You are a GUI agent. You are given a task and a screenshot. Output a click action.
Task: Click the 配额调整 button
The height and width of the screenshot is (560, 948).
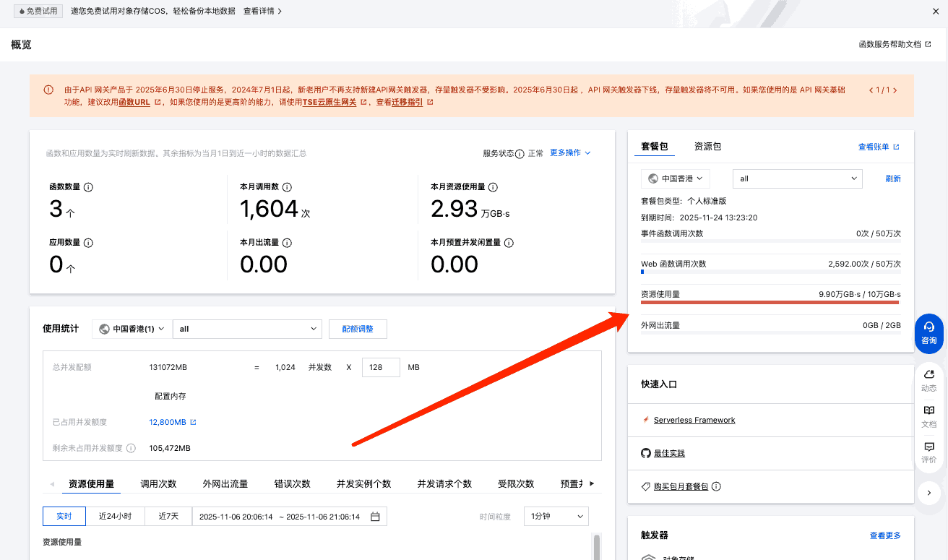357,329
